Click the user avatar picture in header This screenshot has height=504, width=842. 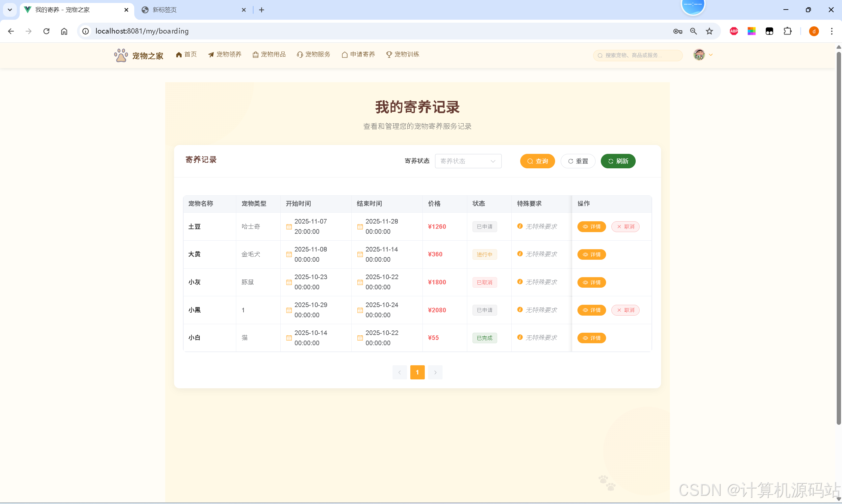[699, 55]
